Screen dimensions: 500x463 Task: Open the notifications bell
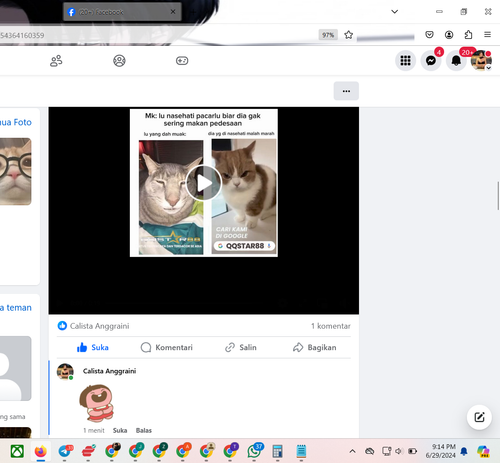click(456, 61)
